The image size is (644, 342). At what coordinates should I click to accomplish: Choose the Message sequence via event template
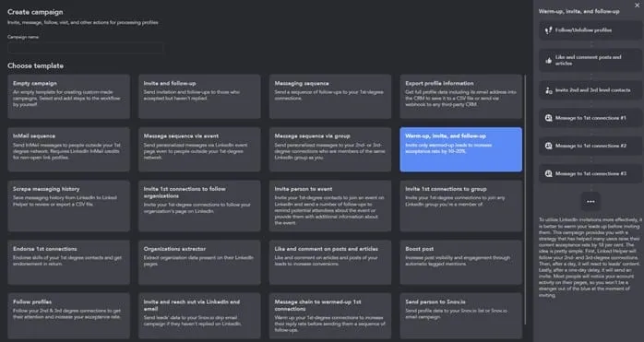pyautogui.click(x=199, y=149)
